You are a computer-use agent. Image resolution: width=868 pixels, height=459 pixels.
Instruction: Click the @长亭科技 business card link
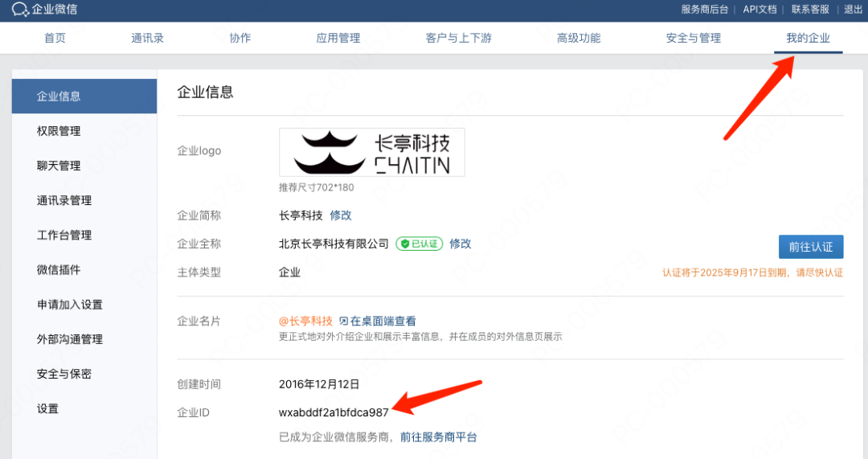pyautogui.click(x=305, y=321)
